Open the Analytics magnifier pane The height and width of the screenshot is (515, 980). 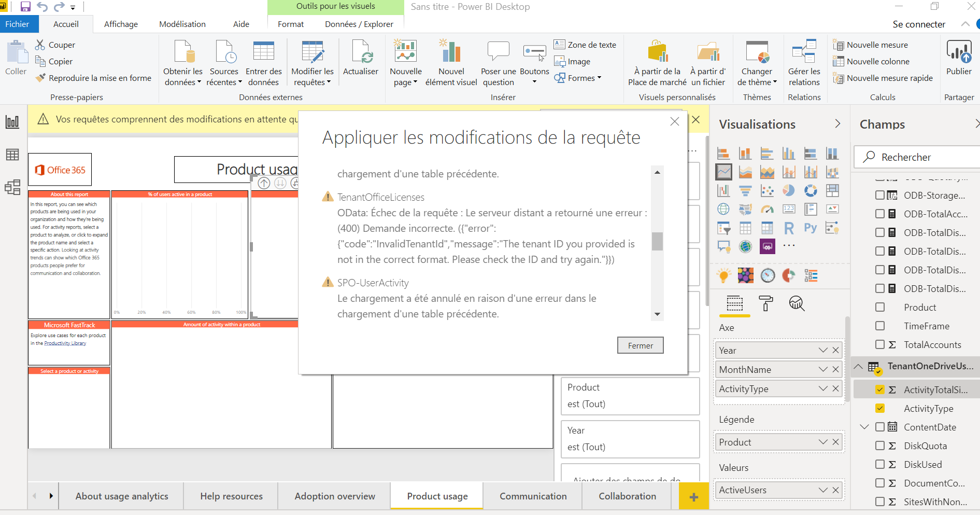click(x=797, y=303)
